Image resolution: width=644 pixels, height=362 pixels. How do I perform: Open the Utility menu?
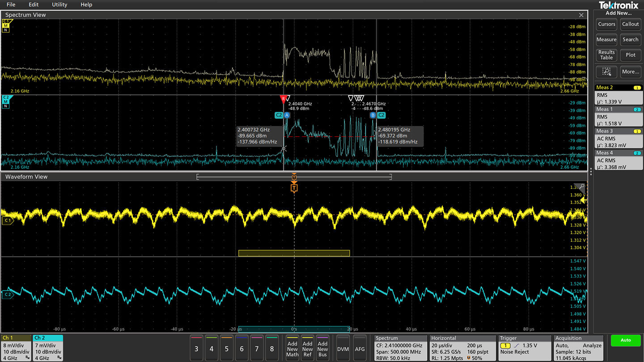pos(59,4)
